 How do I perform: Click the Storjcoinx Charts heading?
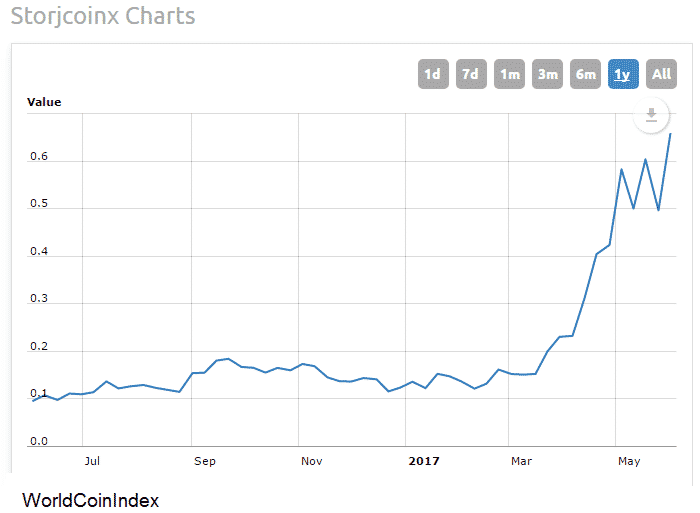tap(103, 17)
